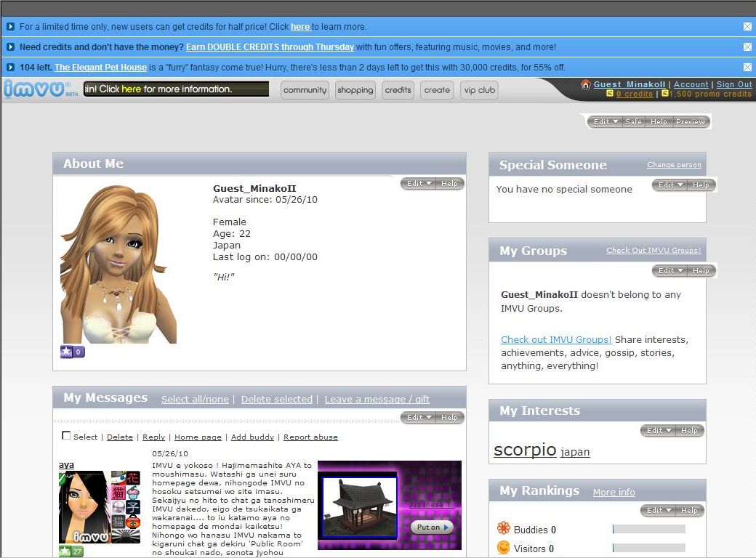Click Sign Out
Image resolution: width=756 pixels, height=558 pixels.
click(733, 84)
